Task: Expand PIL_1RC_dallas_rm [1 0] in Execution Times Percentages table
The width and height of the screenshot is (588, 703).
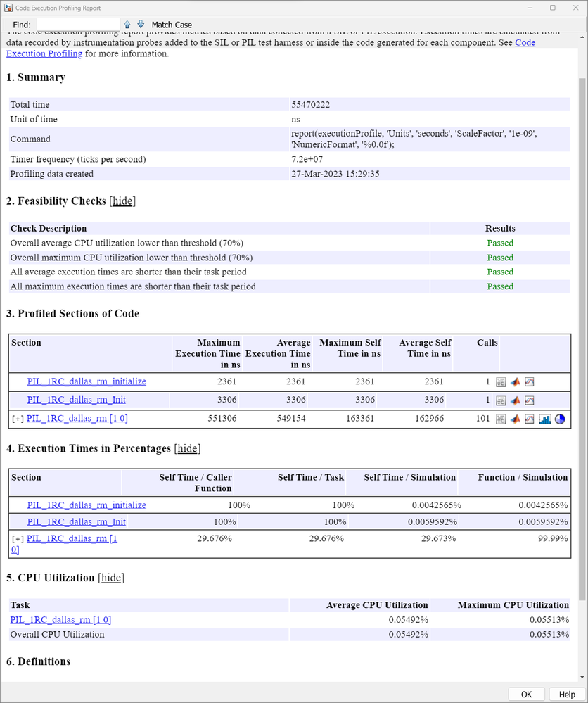Action: (x=18, y=539)
